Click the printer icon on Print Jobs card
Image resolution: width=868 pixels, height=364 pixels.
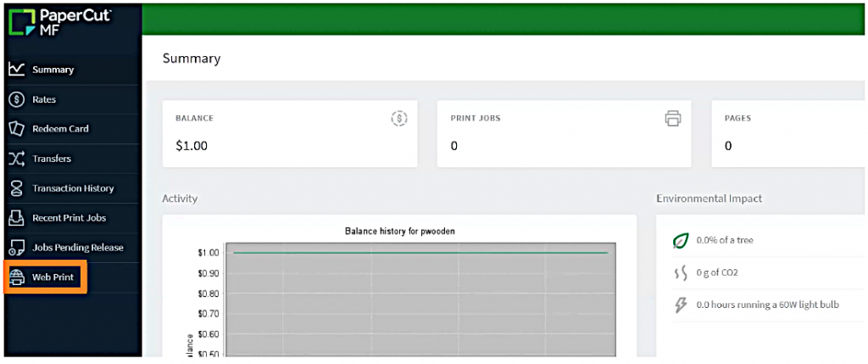point(673,119)
